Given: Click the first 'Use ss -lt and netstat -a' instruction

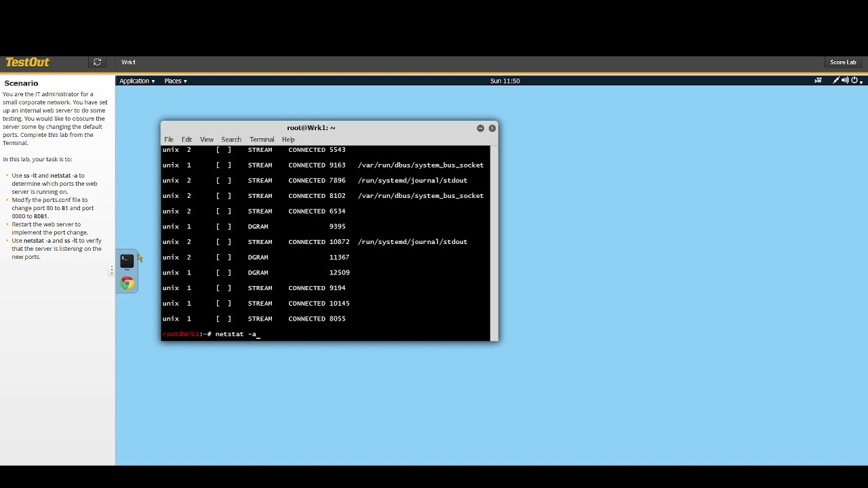Looking at the screenshot, I should [x=54, y=184].
